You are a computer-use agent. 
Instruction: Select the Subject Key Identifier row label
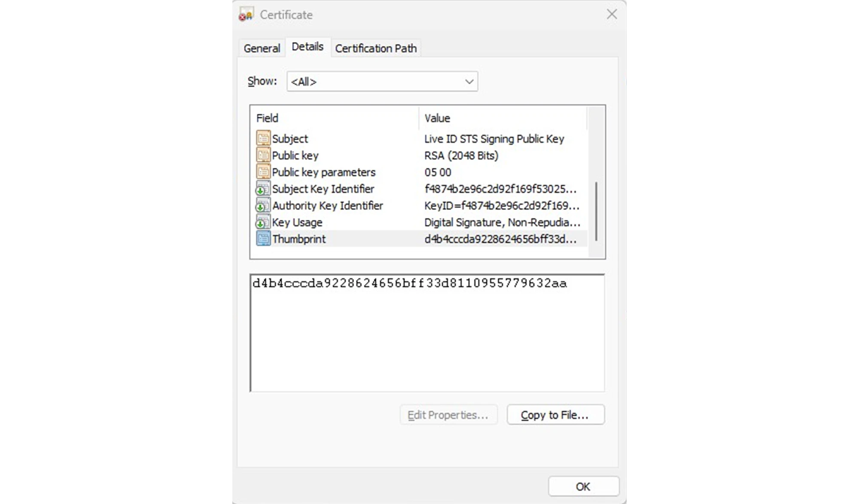[x=323, y=189]
